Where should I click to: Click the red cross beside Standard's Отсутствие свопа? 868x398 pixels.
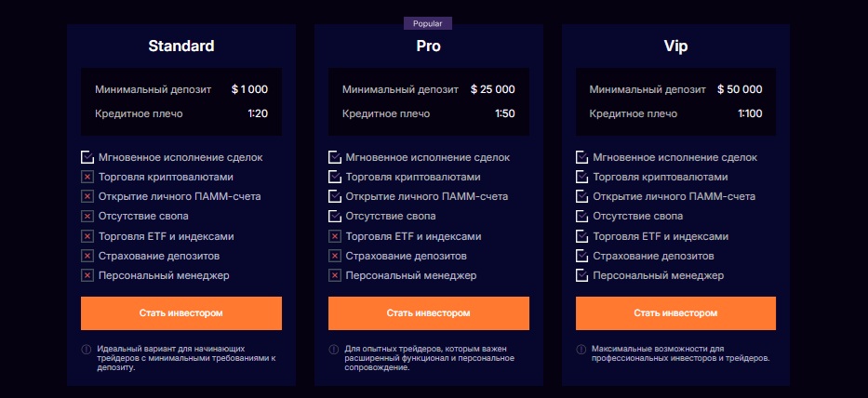coord(87,217)
